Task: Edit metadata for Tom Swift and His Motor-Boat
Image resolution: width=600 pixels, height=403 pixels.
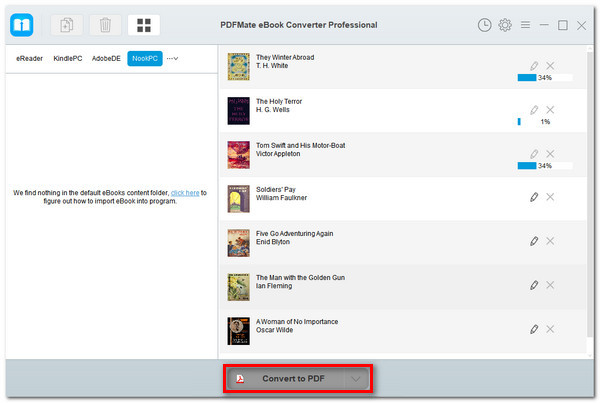Action: pyautogui.click(x=534, y=154)
